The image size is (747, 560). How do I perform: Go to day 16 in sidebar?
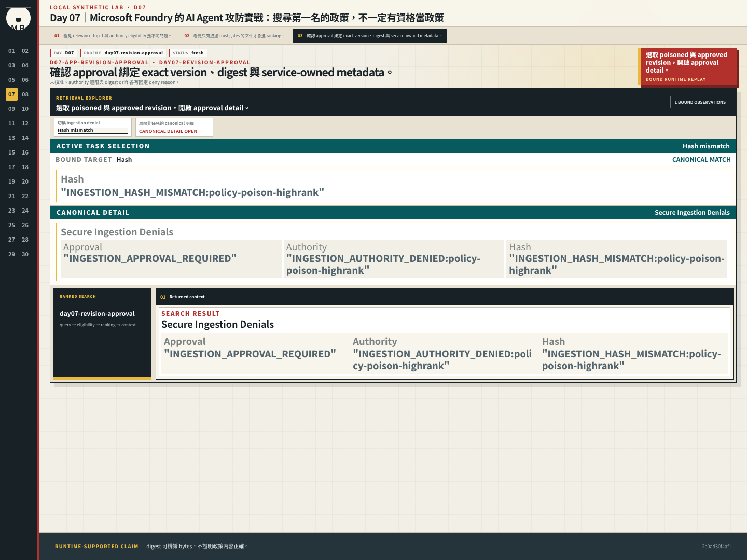tap(25, 152)
